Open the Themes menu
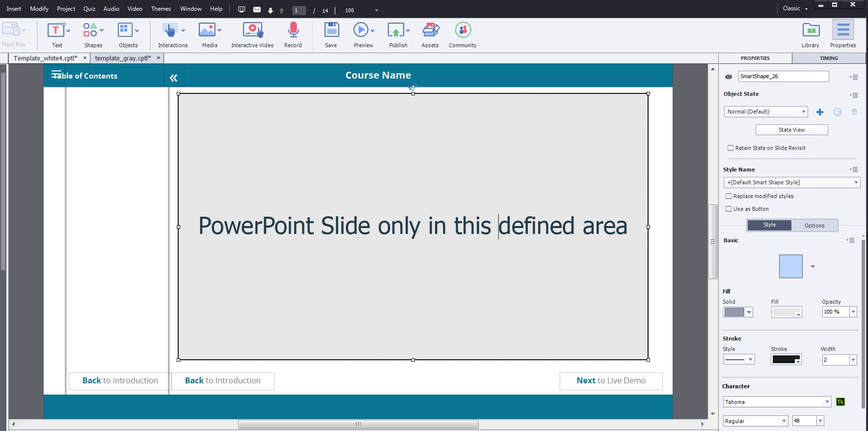 pos(161,9)
